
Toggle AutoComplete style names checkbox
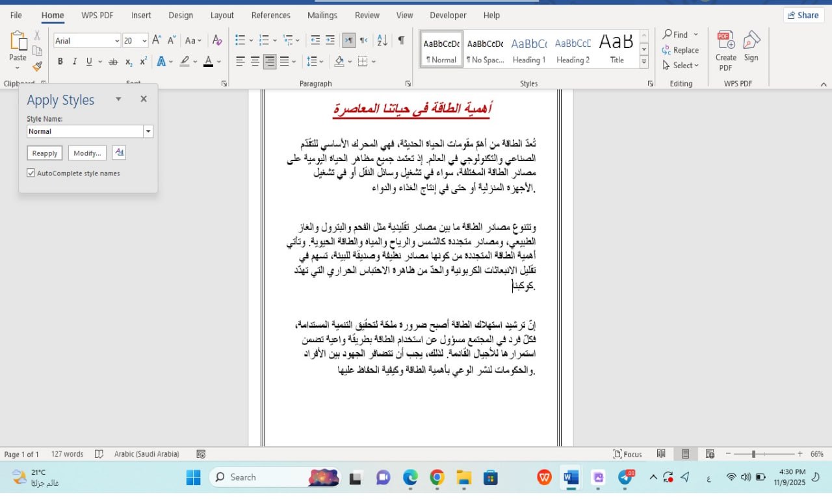point(31,173)
